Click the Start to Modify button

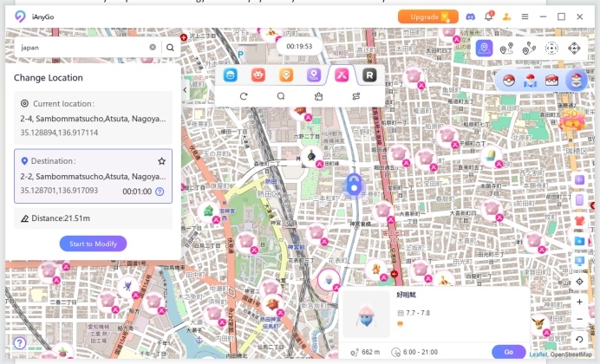click(93, 244)
